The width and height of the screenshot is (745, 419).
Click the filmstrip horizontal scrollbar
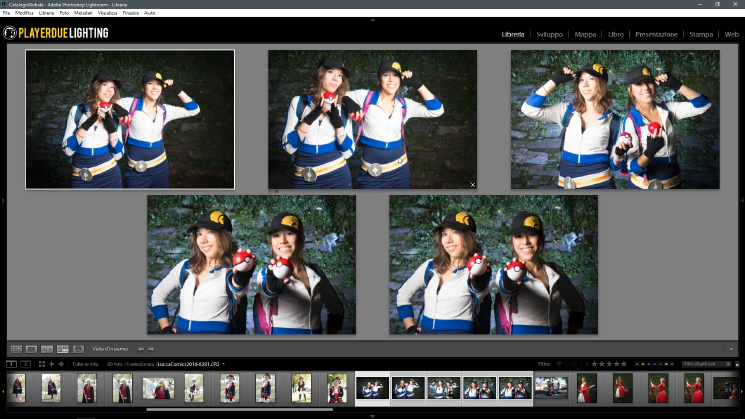(239, 409)
